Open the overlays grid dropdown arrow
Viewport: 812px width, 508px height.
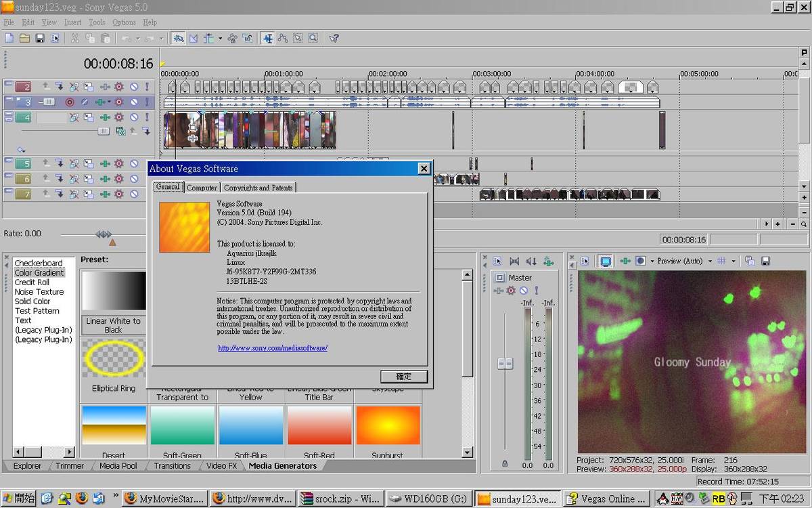coord(735,261)
